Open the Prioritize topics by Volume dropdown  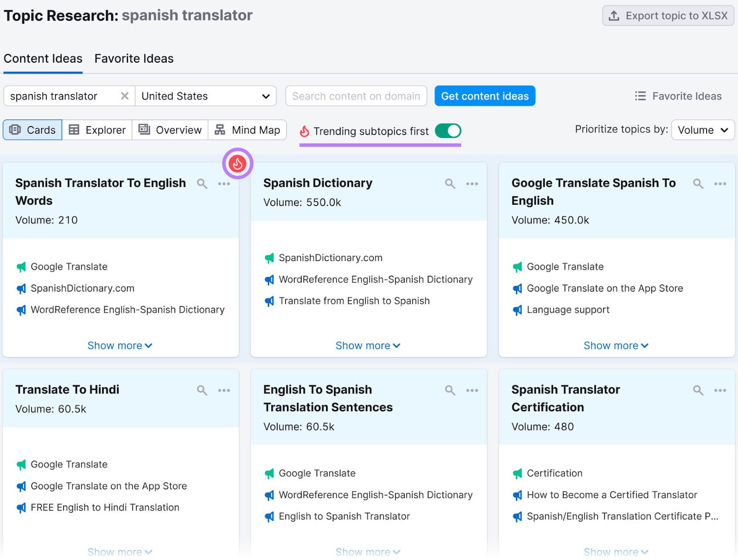(x=702, y=130)
